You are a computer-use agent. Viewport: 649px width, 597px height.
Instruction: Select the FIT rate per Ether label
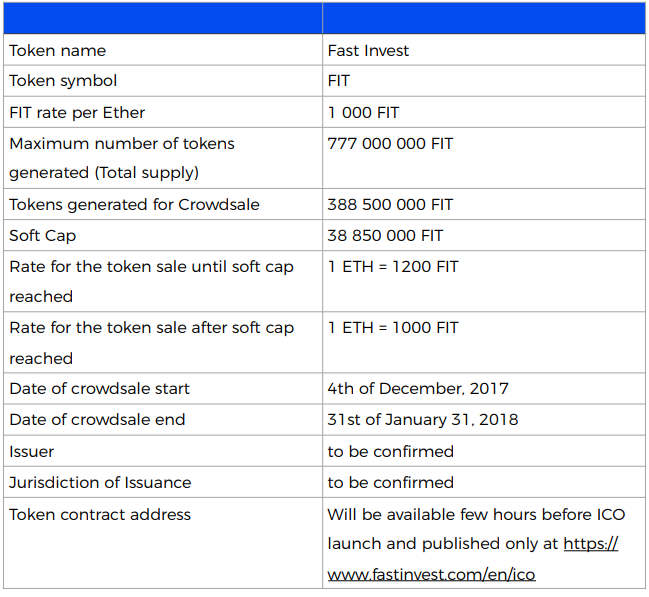pyautogui.click(x=77, y=113)
